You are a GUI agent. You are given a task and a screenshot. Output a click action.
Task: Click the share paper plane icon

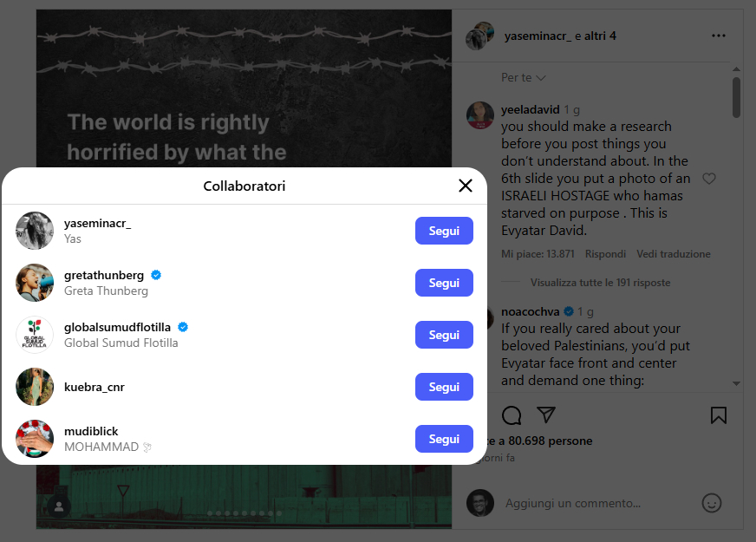(x=545, y=415)
